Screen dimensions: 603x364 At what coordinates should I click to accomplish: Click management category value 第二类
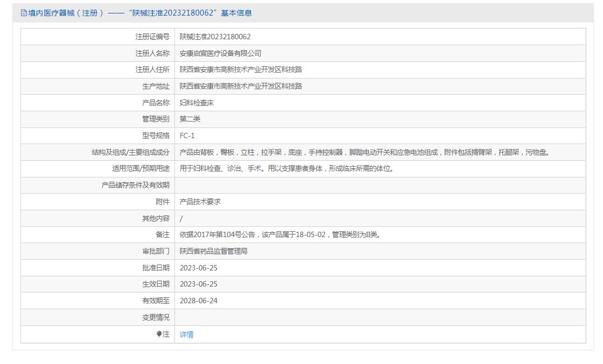click(190, 119)
